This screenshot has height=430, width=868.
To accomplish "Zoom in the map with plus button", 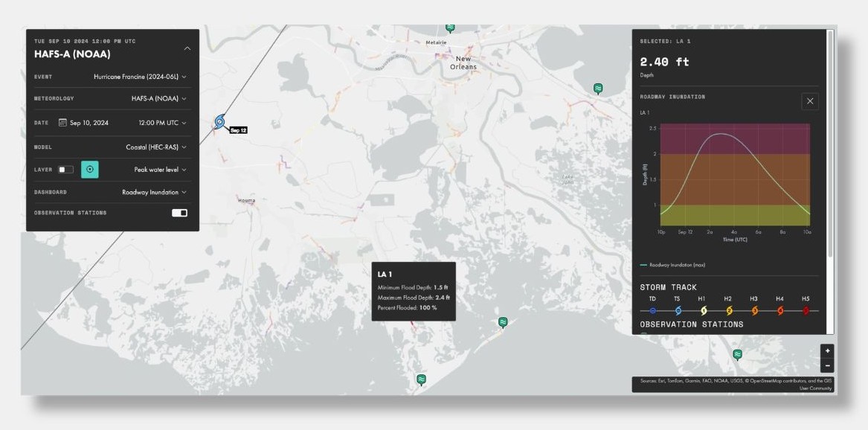I will [x=827, y=351].
